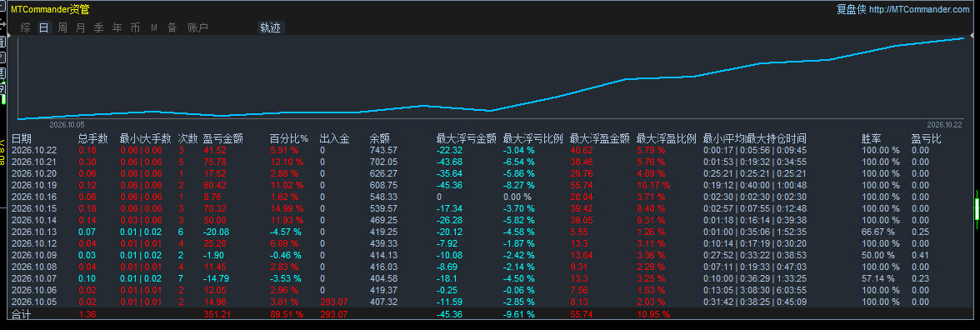Click the 复盘侠 brand label

click(852, 9)
